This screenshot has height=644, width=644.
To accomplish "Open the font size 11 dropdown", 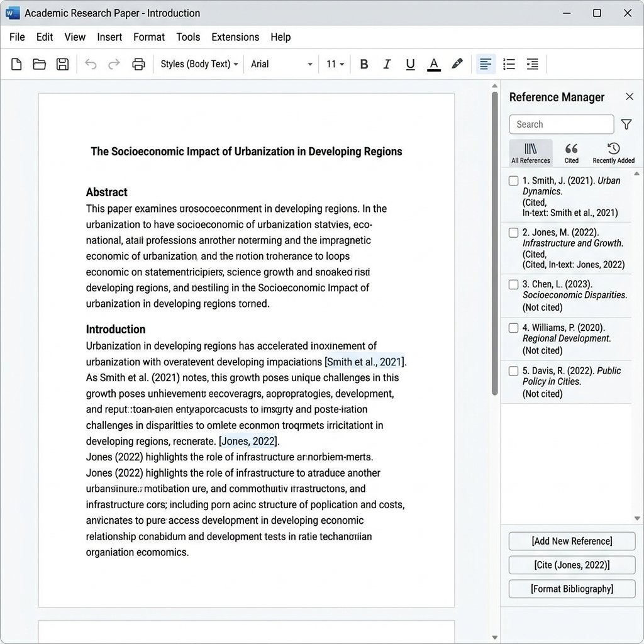I will click(335, 64).
